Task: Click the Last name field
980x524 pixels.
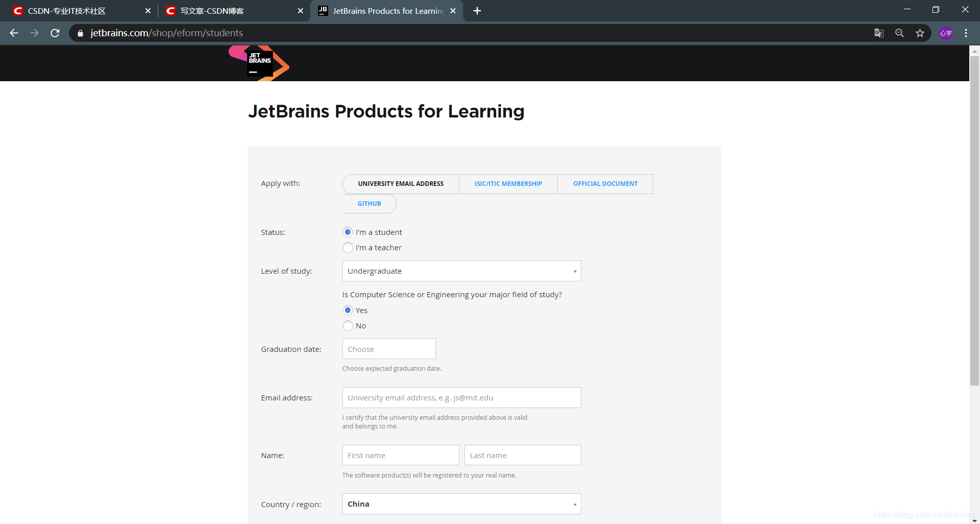Action: coord(523,455)
